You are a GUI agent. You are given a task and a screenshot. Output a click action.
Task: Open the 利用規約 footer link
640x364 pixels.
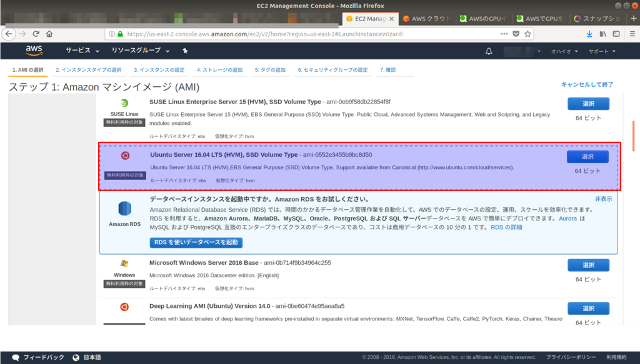coord(616,358)
